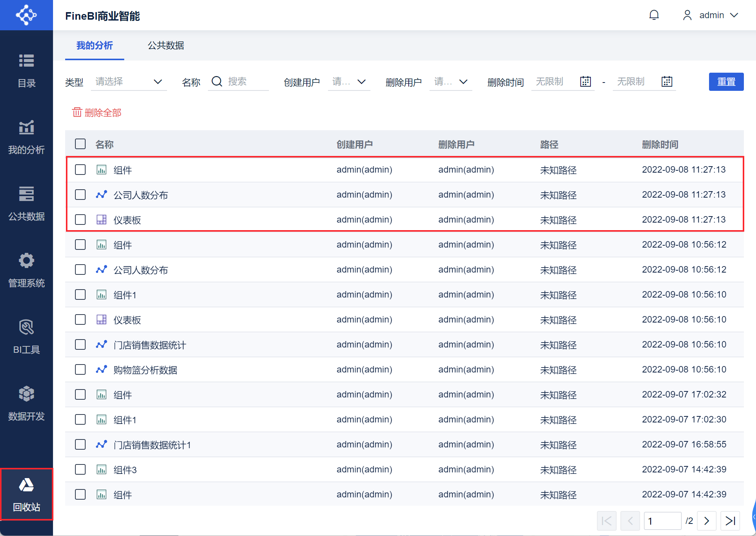Check the box for 购物篮分析数据 row

tap(80, 369)
